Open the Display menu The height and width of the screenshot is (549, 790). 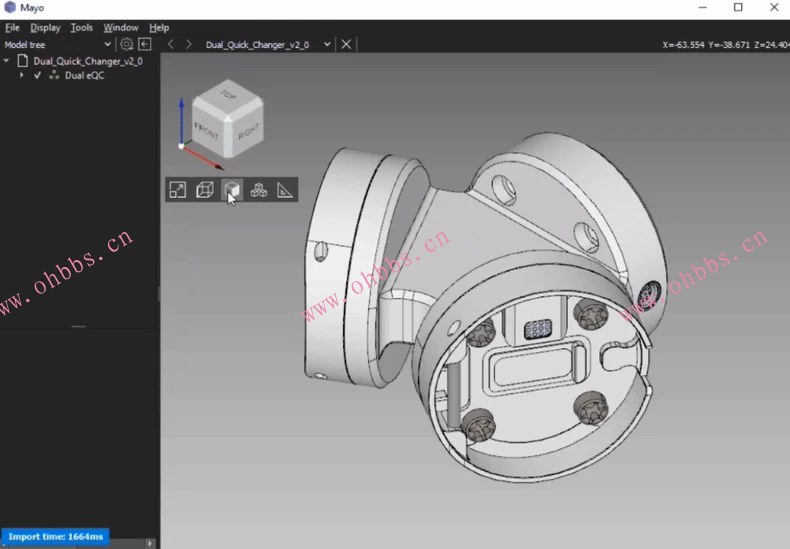(45, 28)
